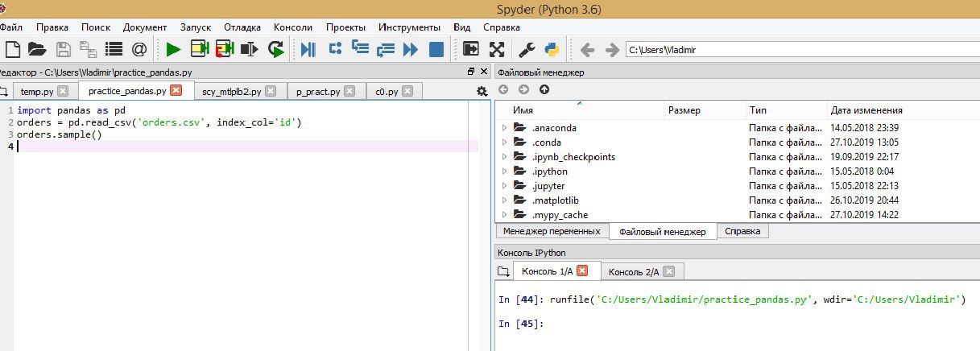
Task: Run the file with the green play button
Action: tap(173, 49)
